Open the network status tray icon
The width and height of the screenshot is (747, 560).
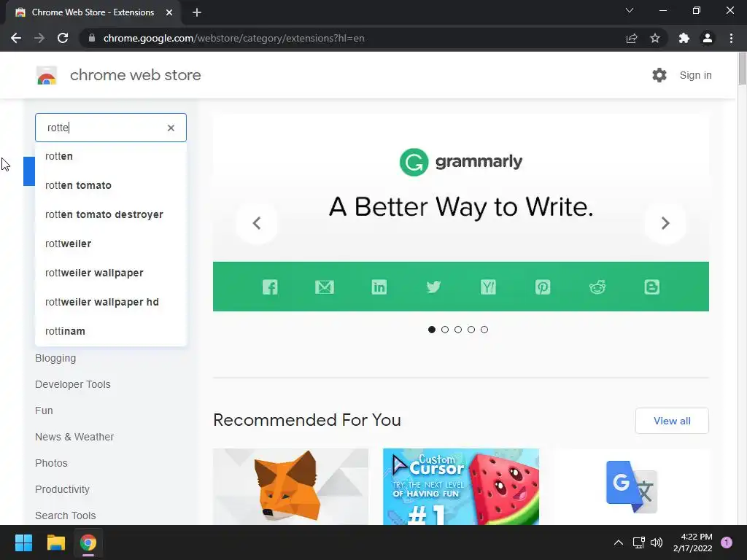(638, 542)
